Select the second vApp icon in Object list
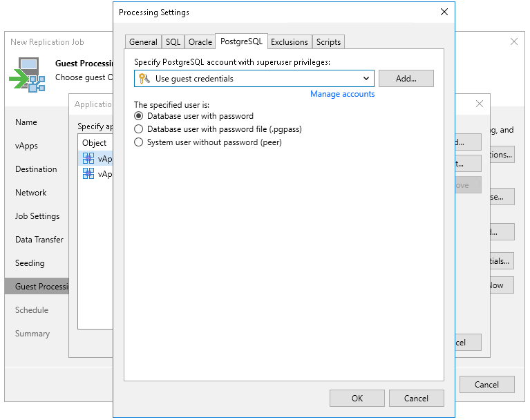The image size is (530, 420). pos(88,173)
